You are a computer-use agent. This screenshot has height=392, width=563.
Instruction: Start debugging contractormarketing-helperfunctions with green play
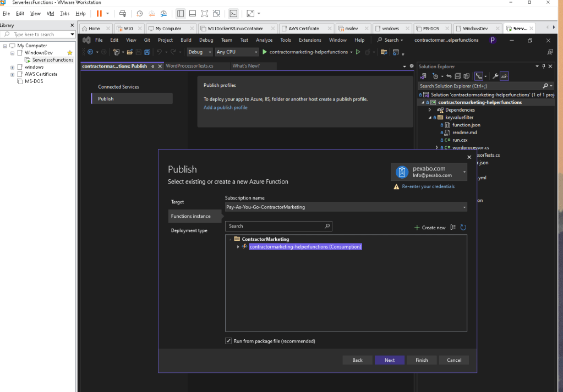pos(265,52)
